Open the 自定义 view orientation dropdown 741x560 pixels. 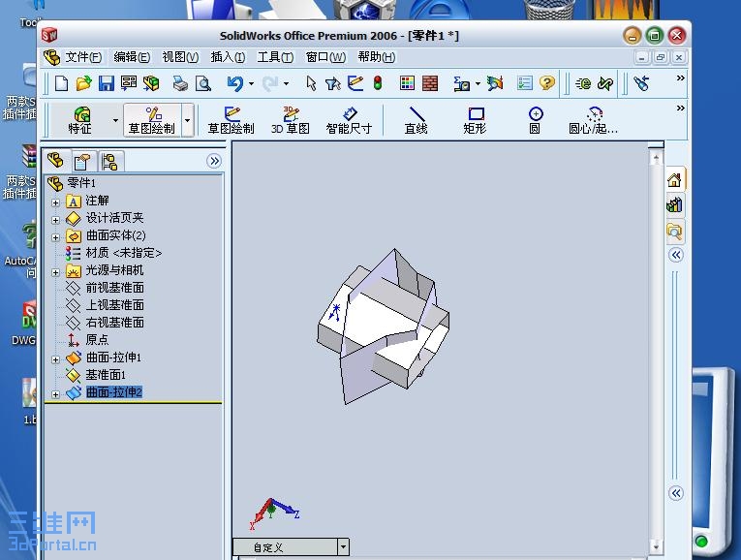[343, 547]
